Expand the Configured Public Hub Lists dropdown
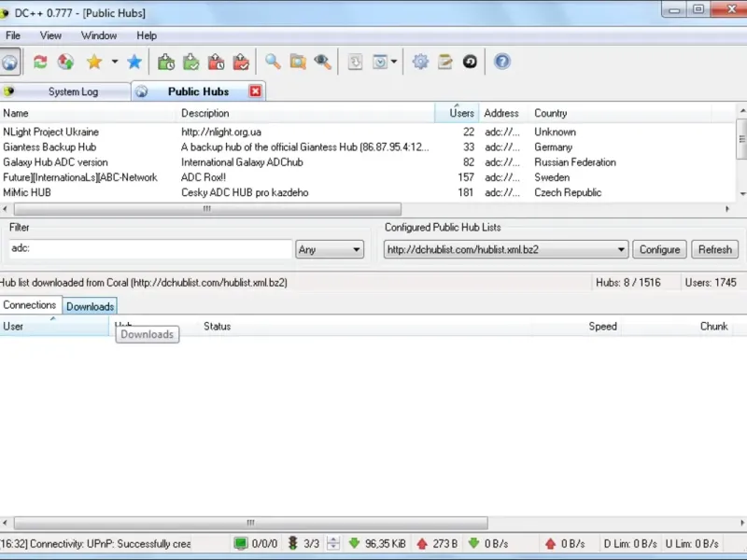747x560 pixels. point(621,249)
